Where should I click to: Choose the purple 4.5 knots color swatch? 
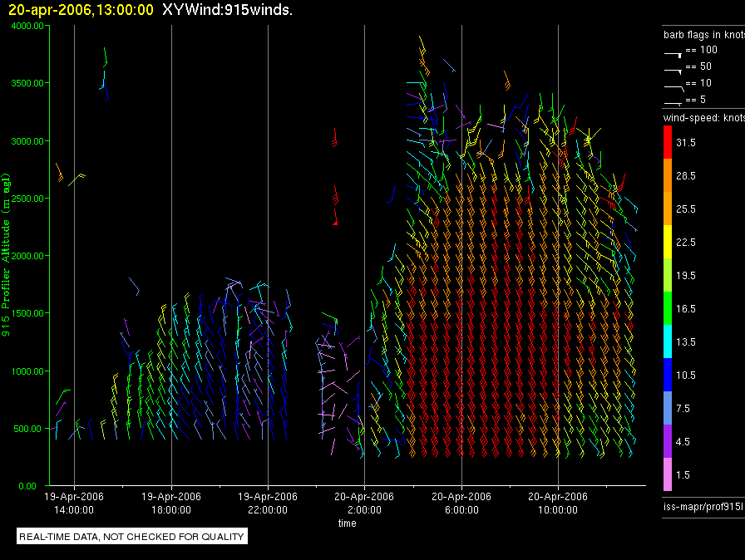(x=668, y=441)
